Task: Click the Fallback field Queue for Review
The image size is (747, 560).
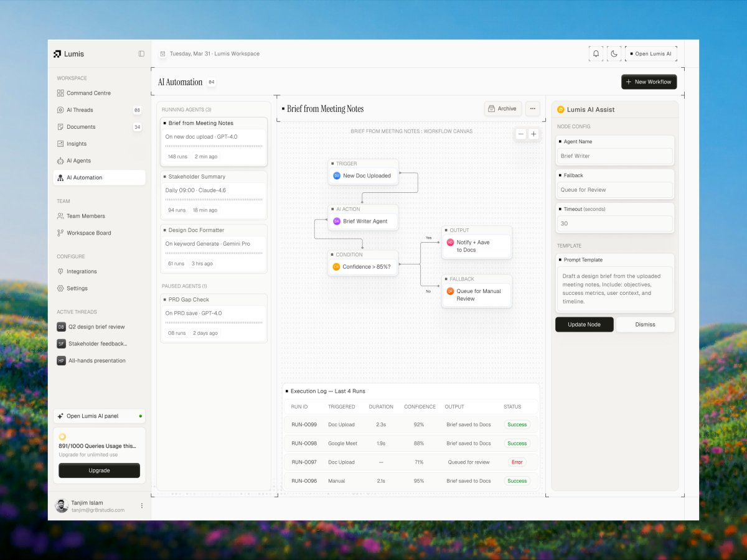Action: (614, 190)
